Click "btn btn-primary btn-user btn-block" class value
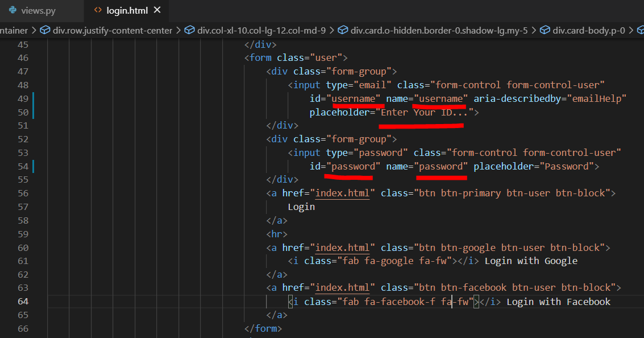Image resolution: width=644 pixels, height=338 pixels. (x=512, y=193)
